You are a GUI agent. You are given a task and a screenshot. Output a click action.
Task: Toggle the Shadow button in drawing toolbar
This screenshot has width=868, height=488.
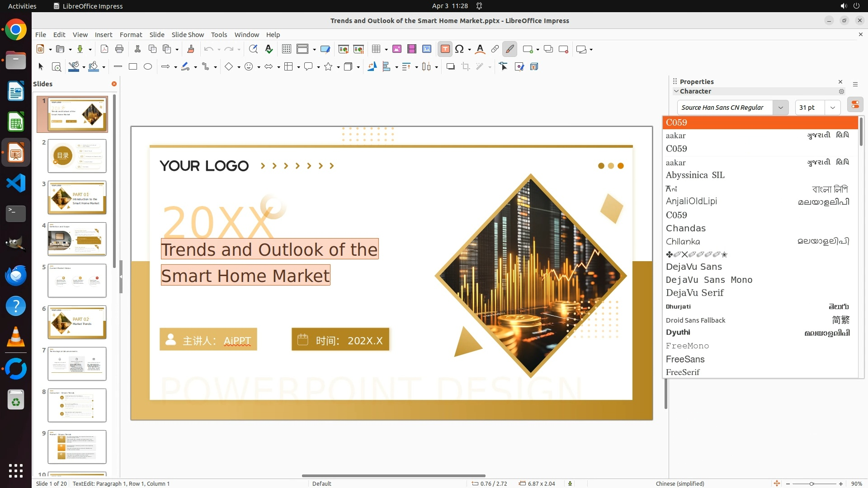[450, 67]
